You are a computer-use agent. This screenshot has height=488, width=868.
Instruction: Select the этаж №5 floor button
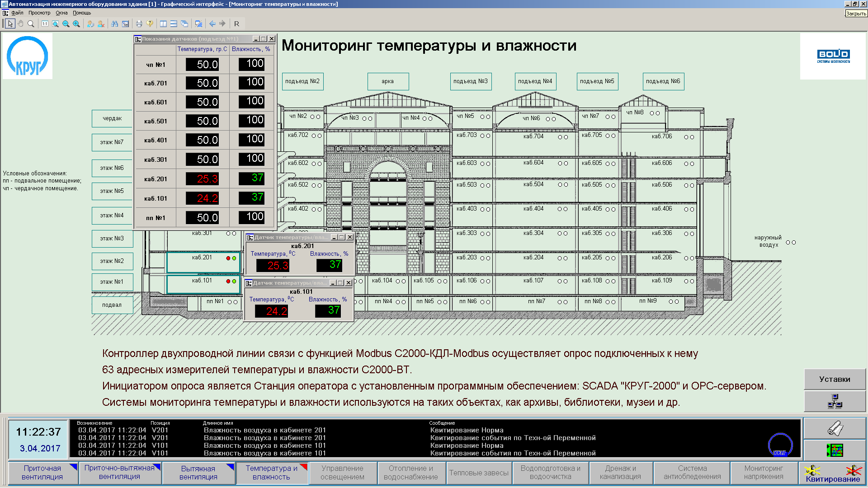click(112, 191)
